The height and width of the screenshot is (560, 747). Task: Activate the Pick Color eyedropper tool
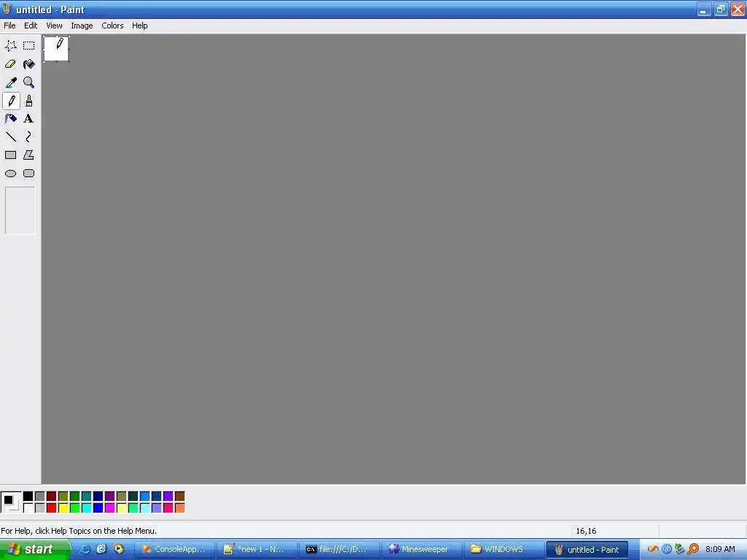coord(10,82)
